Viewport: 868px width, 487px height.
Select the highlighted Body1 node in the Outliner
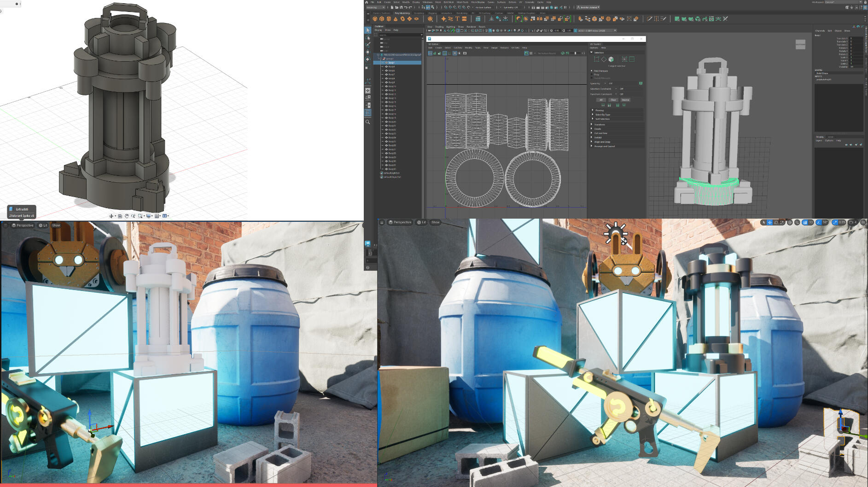point(391,63)
